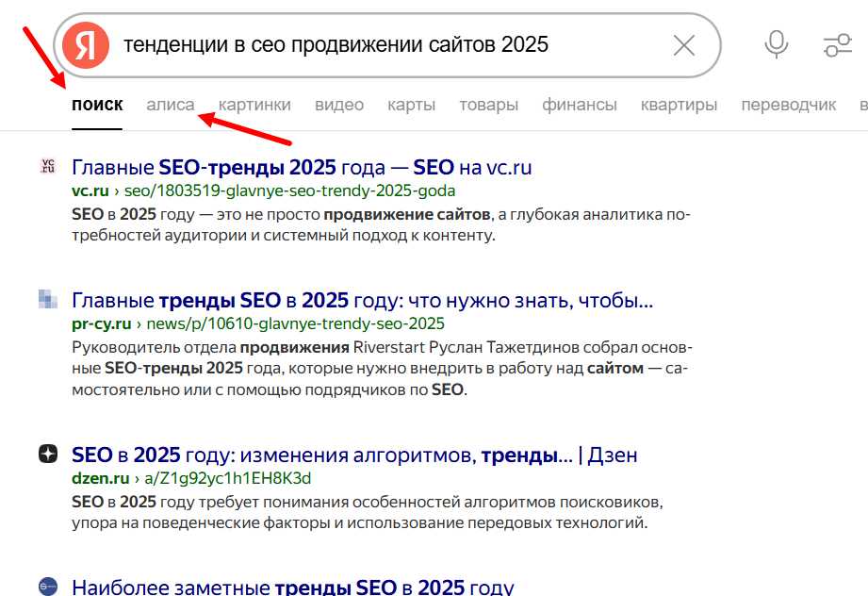Switch to the финансы tab
The image size is (868, 596).
(x=580, y=105)
